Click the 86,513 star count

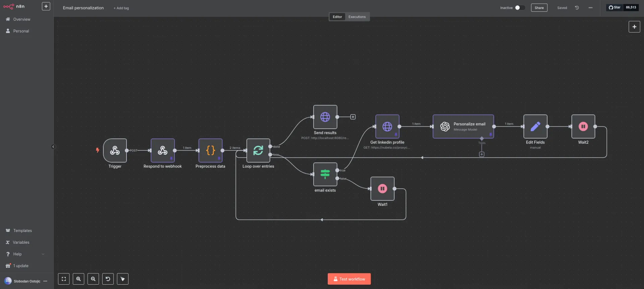click(x=631, y=7)
